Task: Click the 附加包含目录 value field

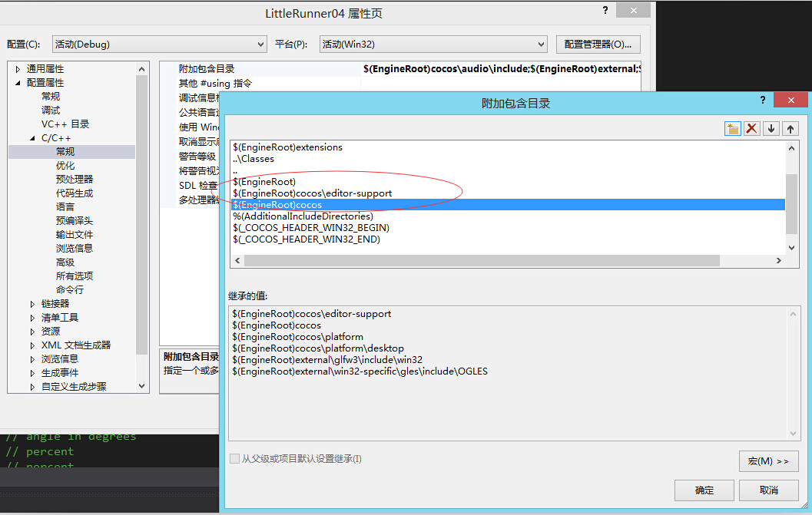Action: tap(502, 69)
